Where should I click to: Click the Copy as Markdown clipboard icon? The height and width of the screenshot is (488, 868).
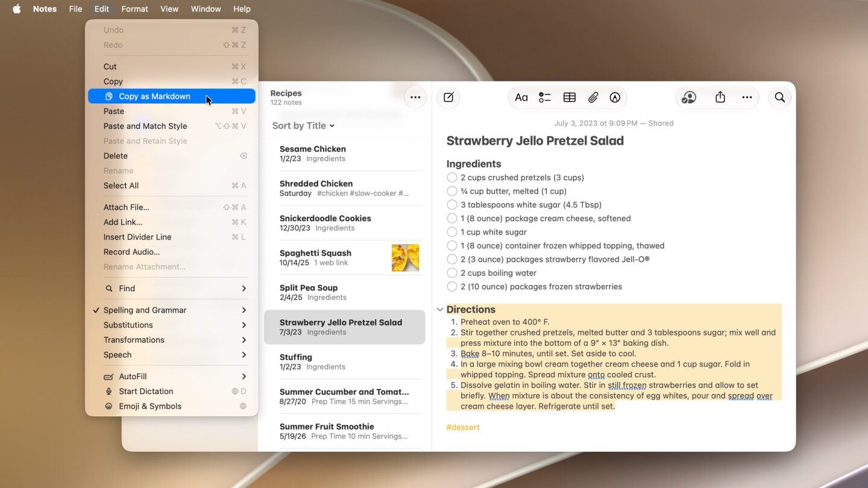108,96
